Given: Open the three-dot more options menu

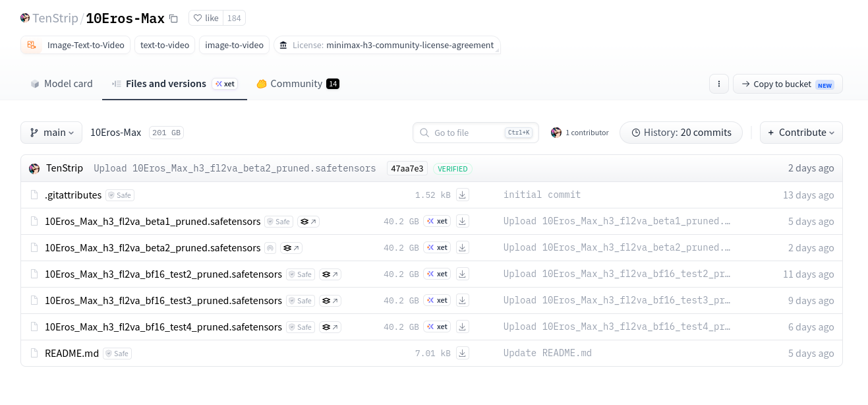Looking at the screenshot, I should coord(718,84).
